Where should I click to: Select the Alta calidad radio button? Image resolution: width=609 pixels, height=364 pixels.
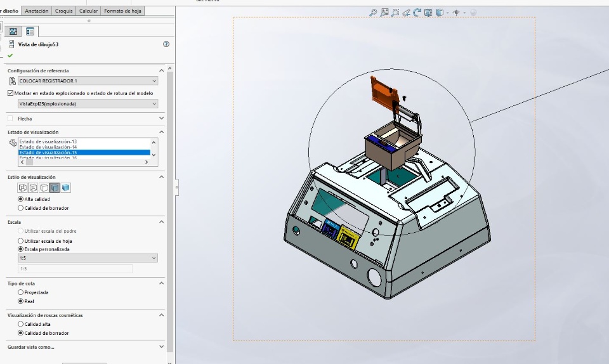point(20,199)
